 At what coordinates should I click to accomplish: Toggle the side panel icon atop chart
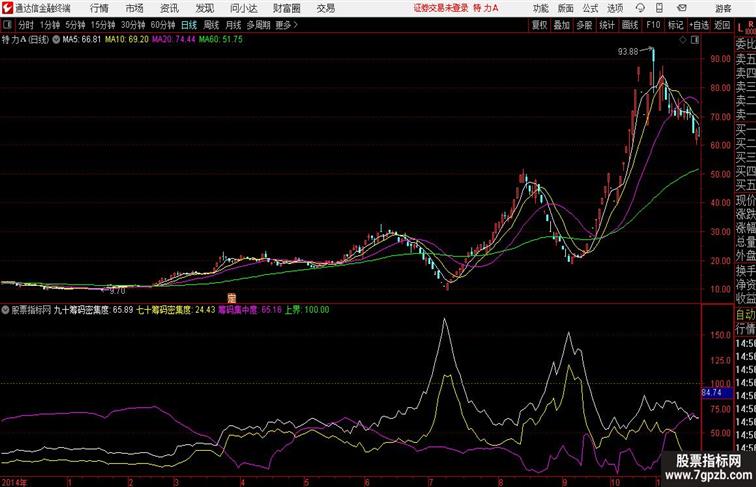tap(695, 40)
